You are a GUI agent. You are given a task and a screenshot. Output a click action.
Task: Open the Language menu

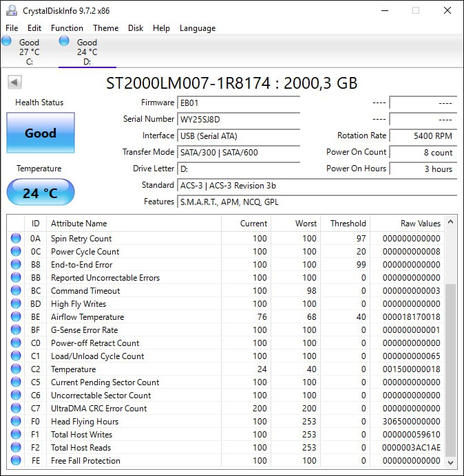[198, 28]
